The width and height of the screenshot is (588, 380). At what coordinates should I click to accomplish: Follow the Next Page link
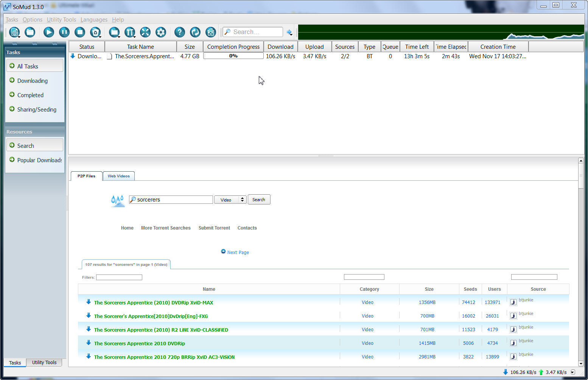[x=238, y=252]
